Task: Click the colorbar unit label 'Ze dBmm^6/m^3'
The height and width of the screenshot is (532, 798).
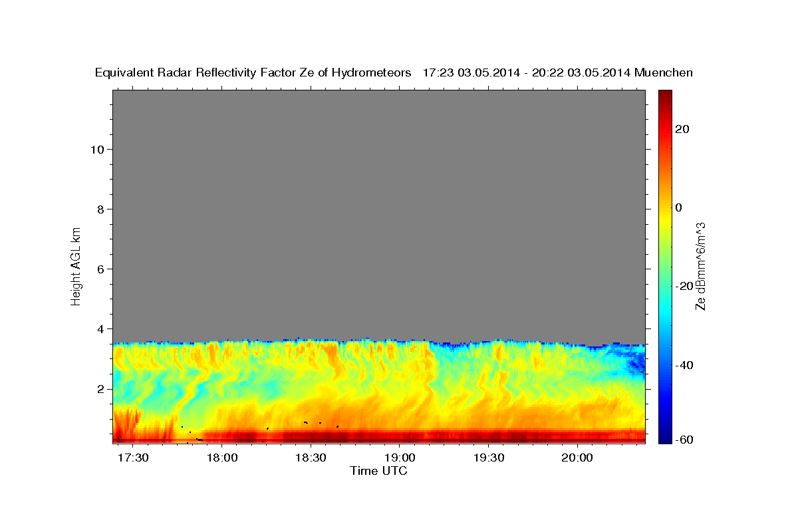Action: [x=700, y=266]
